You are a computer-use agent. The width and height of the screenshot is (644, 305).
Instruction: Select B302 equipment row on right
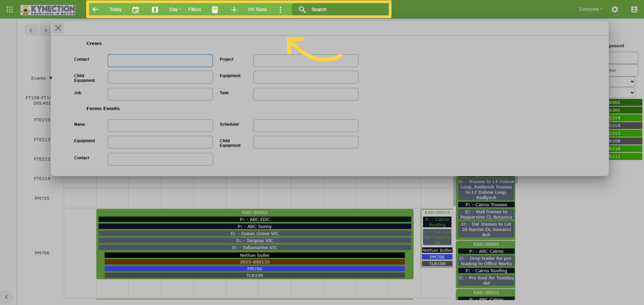(x=625, y=102)
